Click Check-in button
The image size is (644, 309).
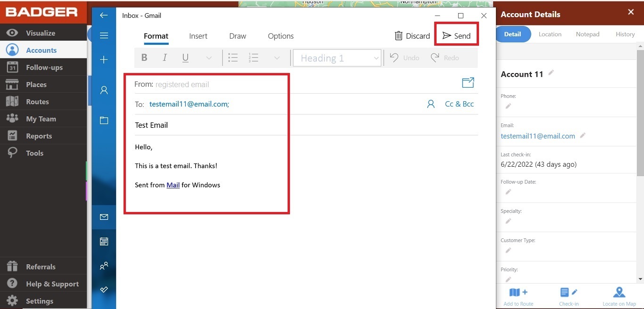569,297
